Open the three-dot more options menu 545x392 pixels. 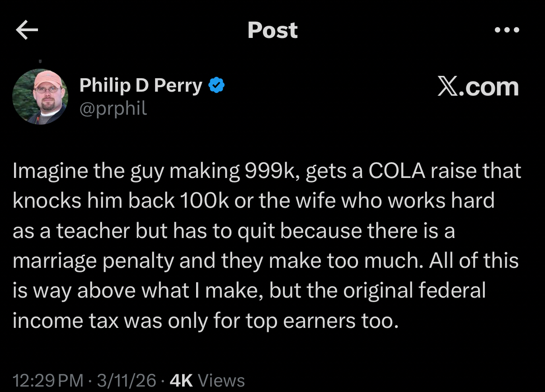507,30
